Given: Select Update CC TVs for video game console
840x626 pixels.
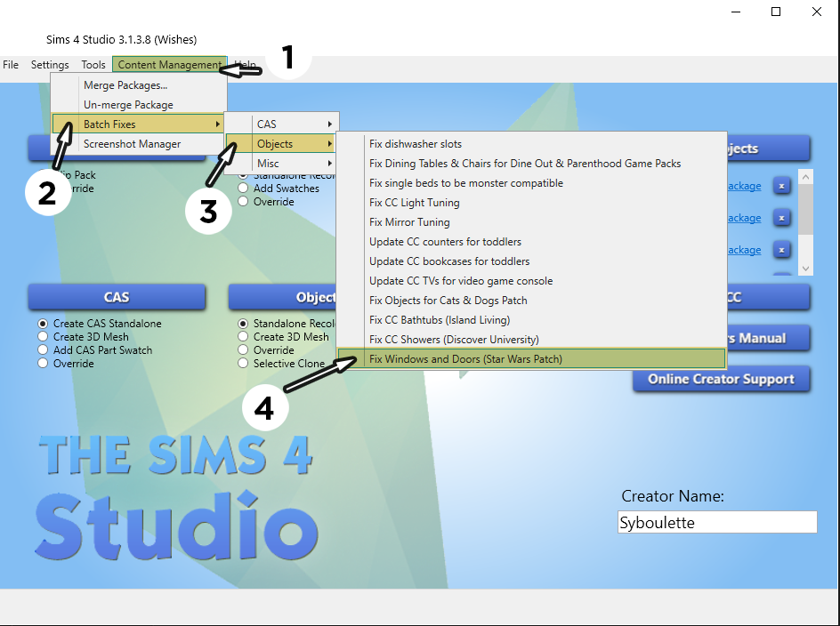Looking at the screenshot, I should (531, 281).
